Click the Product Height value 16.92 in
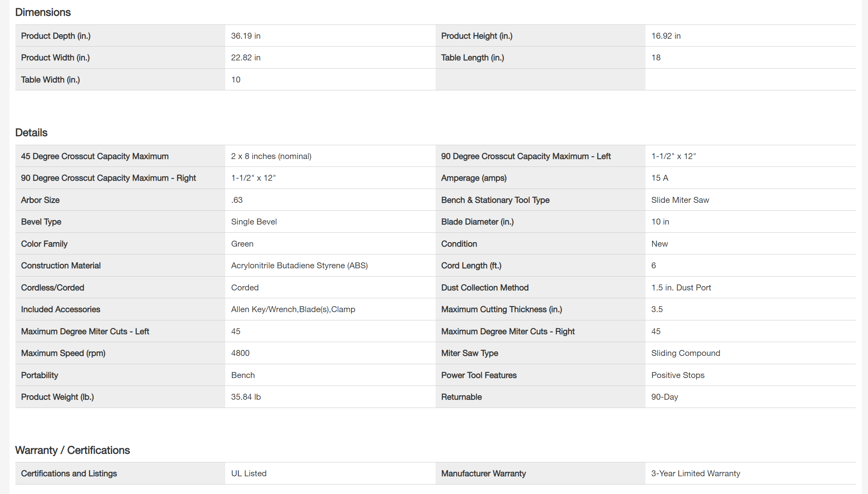Screen dimensions: 868x494 (x=666, y=36)
